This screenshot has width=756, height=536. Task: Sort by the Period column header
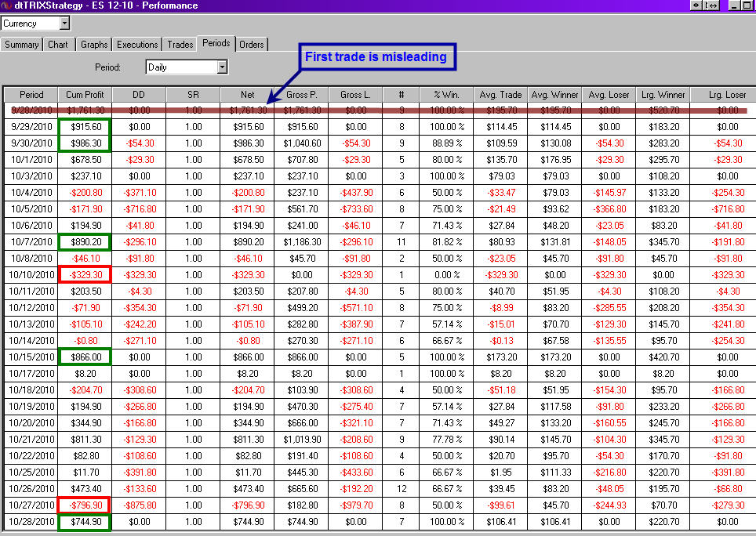[x=31, y=94]
